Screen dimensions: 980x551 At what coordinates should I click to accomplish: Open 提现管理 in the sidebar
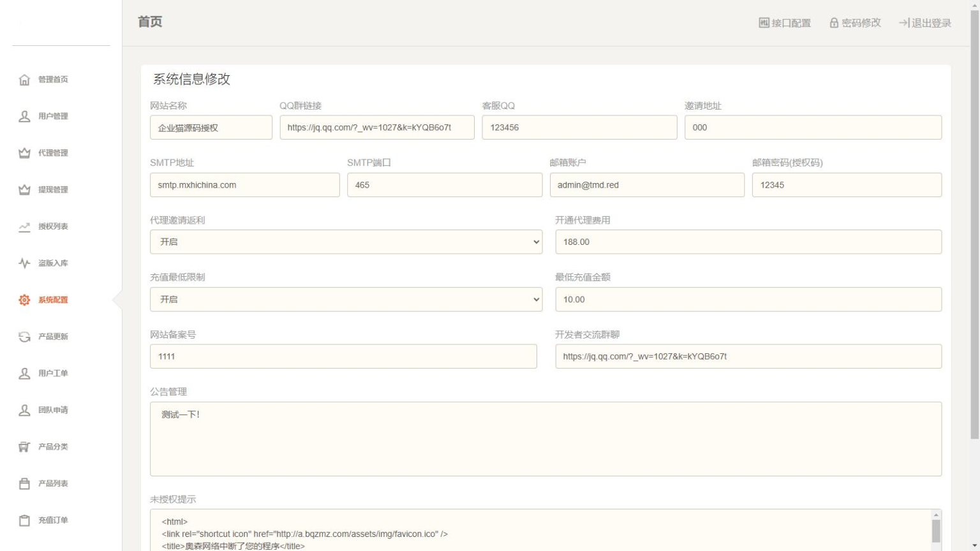pos(52,190)
